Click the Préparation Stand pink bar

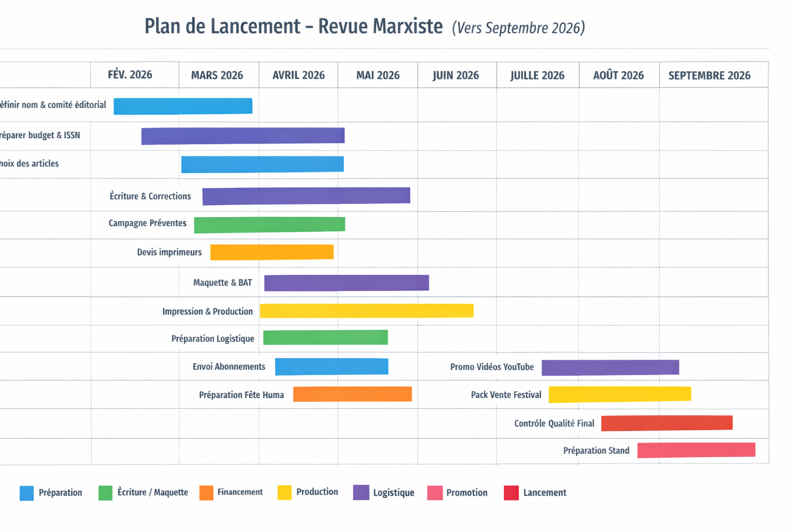tap(696, 450)
